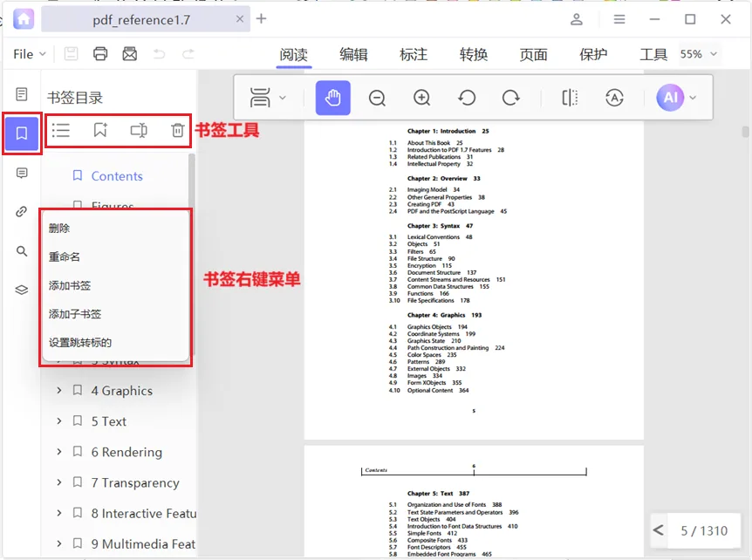Switch to the 页面 tab
The width and height of the screenshot is (752, 560).
click(533, 55)
